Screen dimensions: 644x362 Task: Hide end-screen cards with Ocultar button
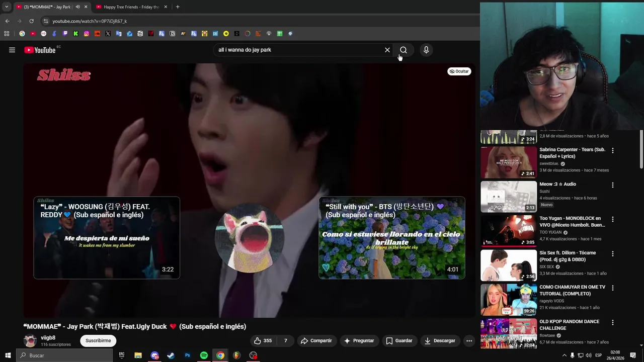point(459,71)
